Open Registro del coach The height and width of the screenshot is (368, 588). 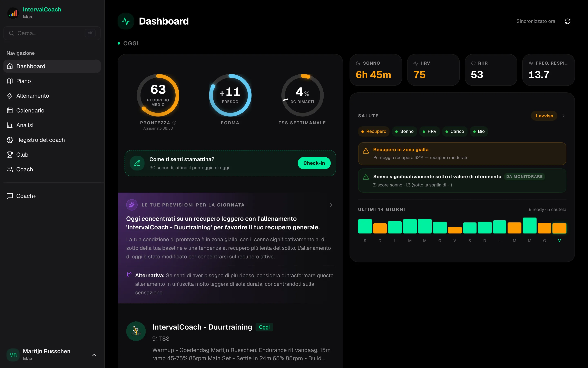(x=52, y=140)
